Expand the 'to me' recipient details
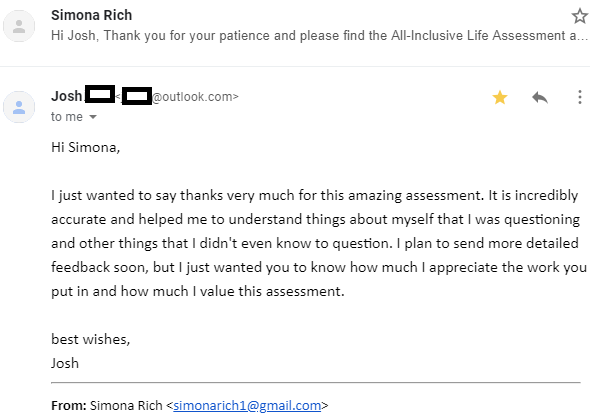Screen dimensions: 605x419 [x=93, y=117]
